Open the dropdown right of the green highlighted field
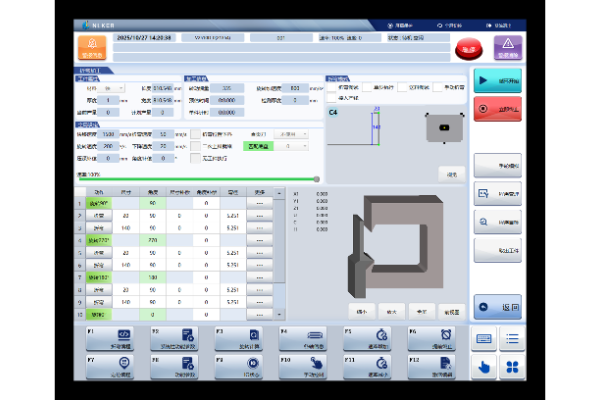The image size is (600, 400). click(295, 145)
